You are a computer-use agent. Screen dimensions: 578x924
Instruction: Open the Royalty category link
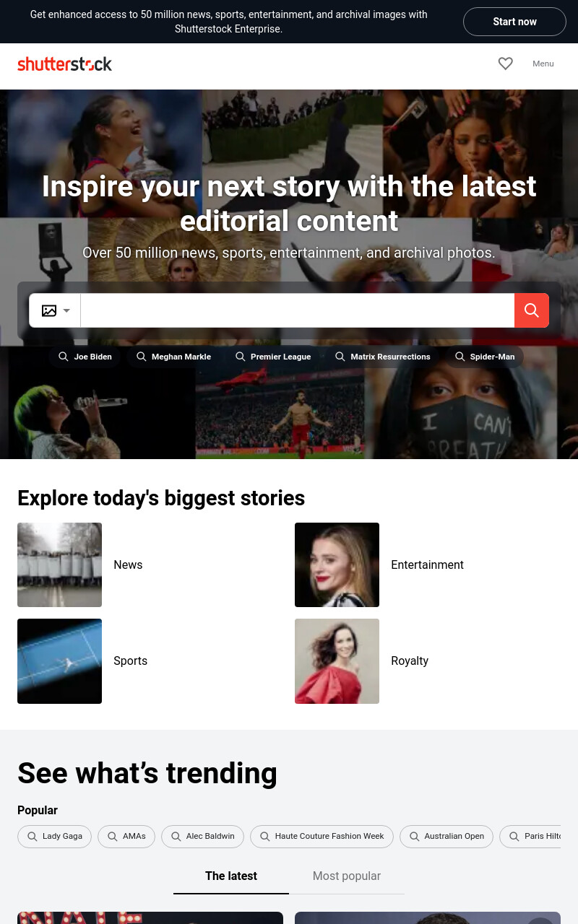[x=410, y=661]
